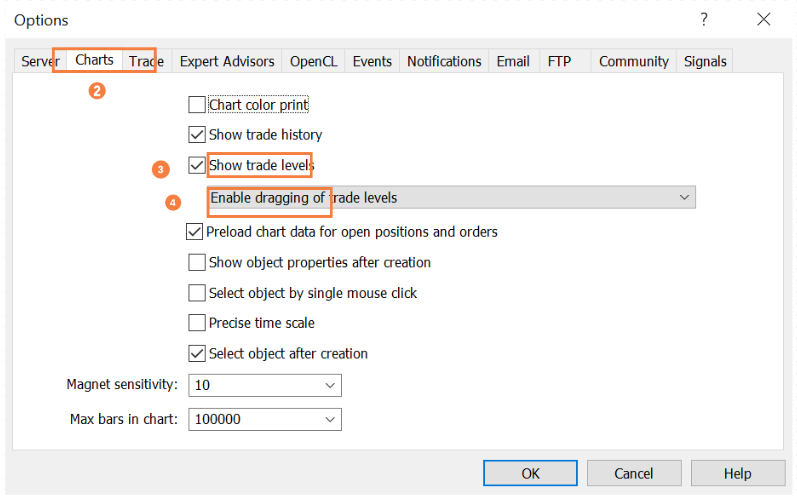The image size is (797, 498).
Task: Click the Cancel button
Action: pyautogui.click(x=633, y=473)
